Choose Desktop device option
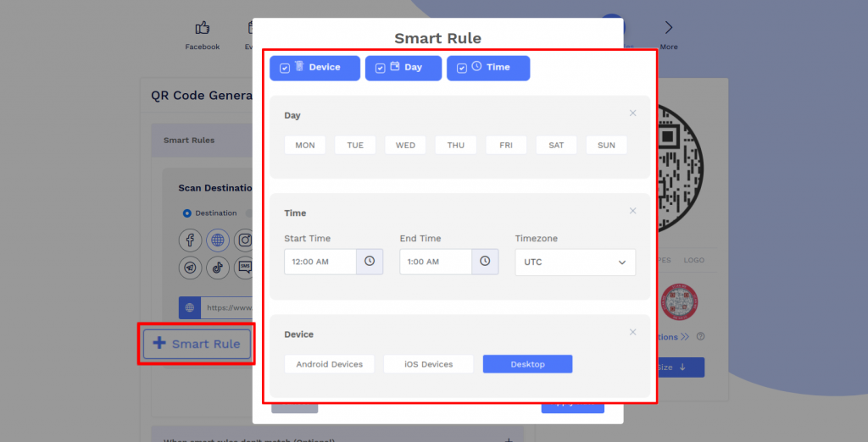The height and width of the screenshot is (442, 868). [x=527, y=364]
